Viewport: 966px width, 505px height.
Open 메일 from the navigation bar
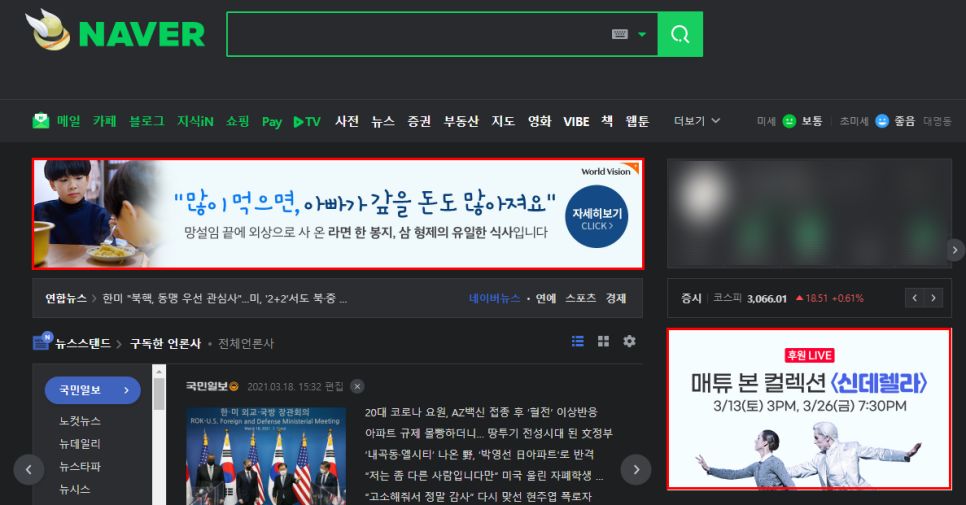[68, 121]
